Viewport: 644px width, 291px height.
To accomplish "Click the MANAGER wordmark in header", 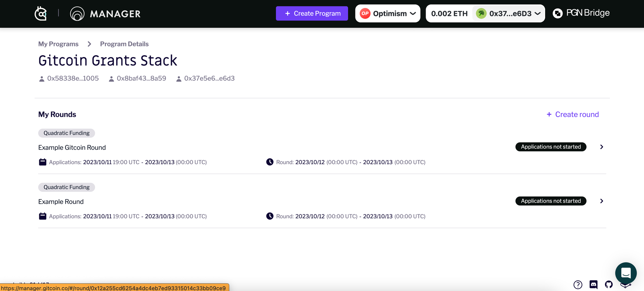I will coord(115,14).
